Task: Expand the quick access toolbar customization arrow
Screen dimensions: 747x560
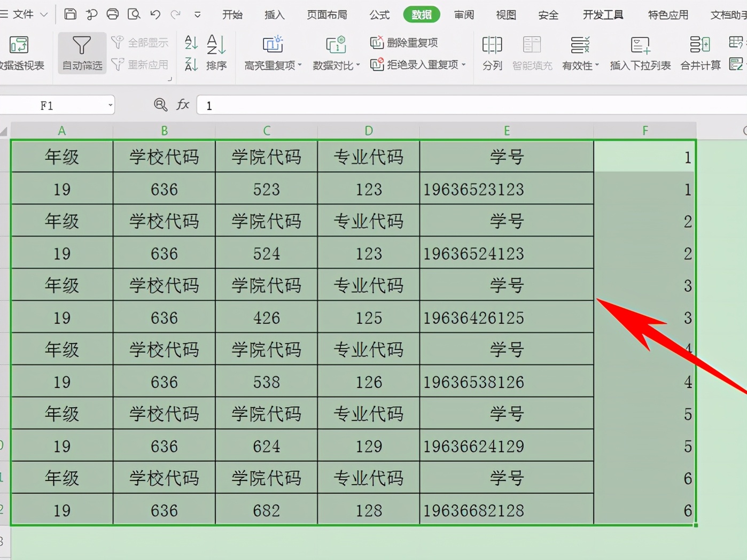Action: click(197, 15)
